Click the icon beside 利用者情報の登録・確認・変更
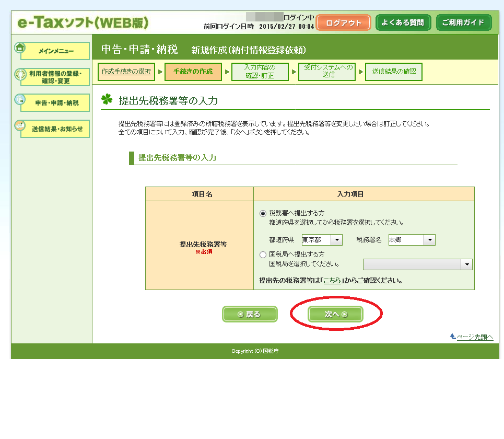Viewport: 504px width, 439px height. 20,75
